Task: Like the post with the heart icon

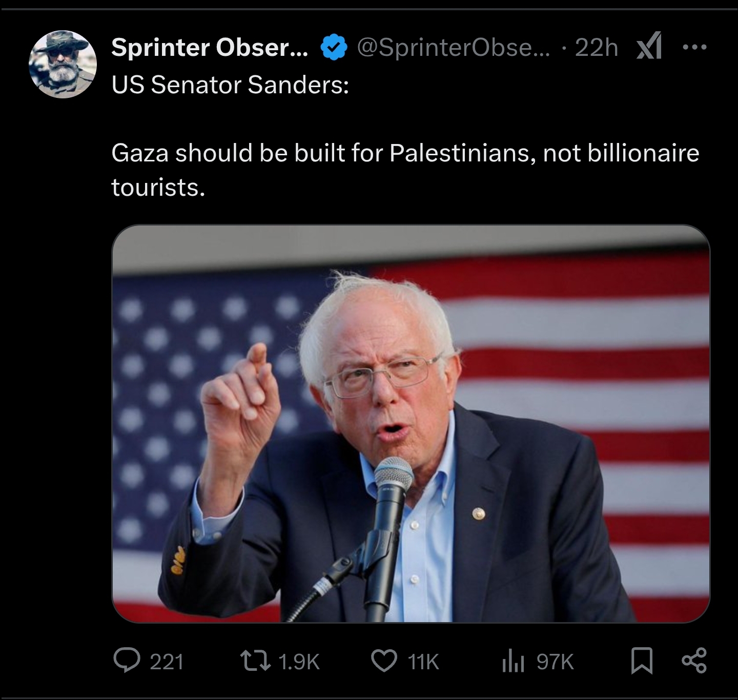Action: coord(384,661)
